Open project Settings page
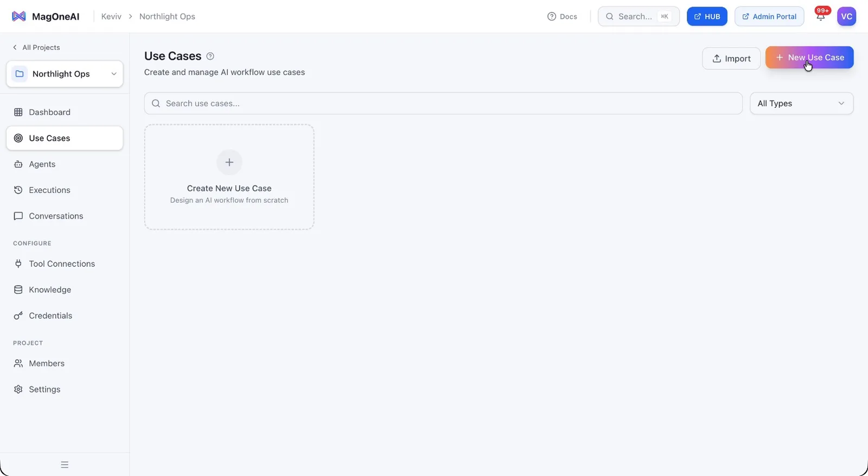868x476 pixels. tap(65, 389)
